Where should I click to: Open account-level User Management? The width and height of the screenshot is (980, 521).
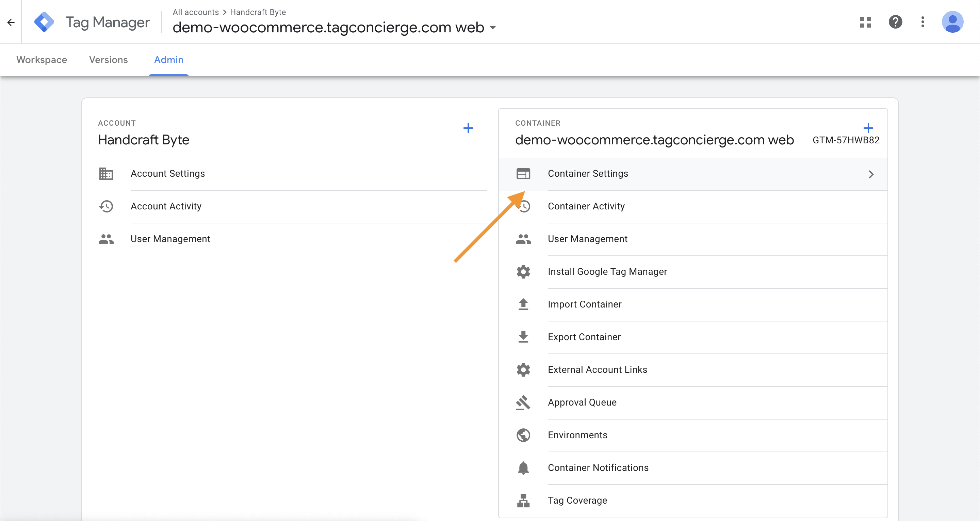[292, 239]
